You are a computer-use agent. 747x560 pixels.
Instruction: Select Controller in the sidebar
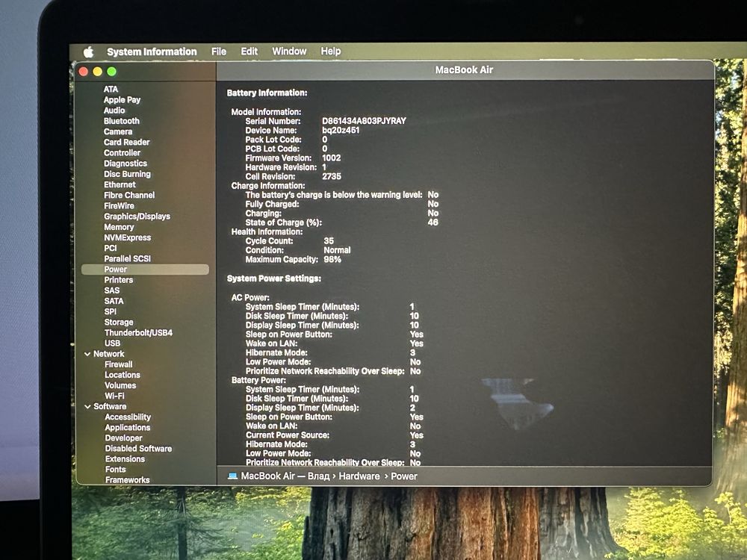[x=122, y=153]
